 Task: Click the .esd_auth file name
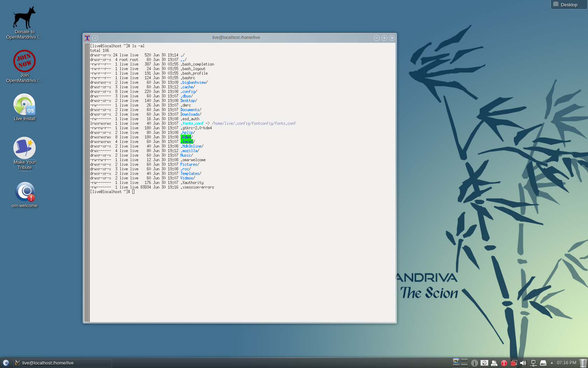click(x=190, y=119)
